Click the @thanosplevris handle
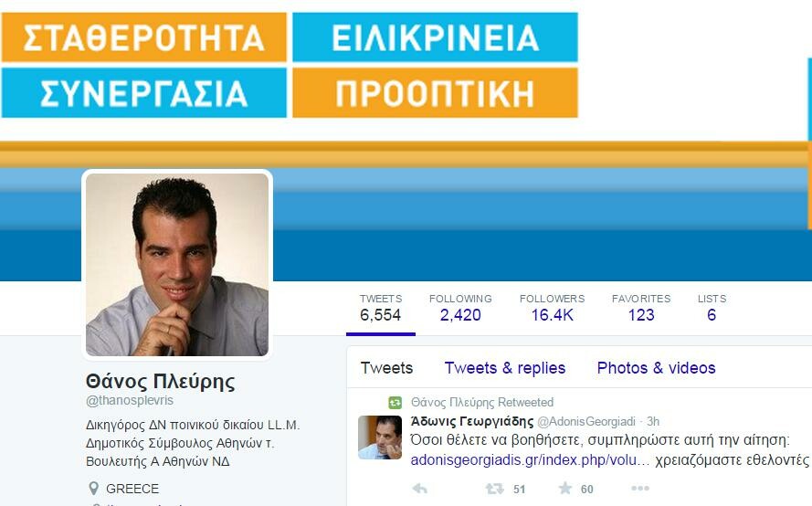Image resolution: width=812 pixels, height=506 pixels. (x=130, y=401)
